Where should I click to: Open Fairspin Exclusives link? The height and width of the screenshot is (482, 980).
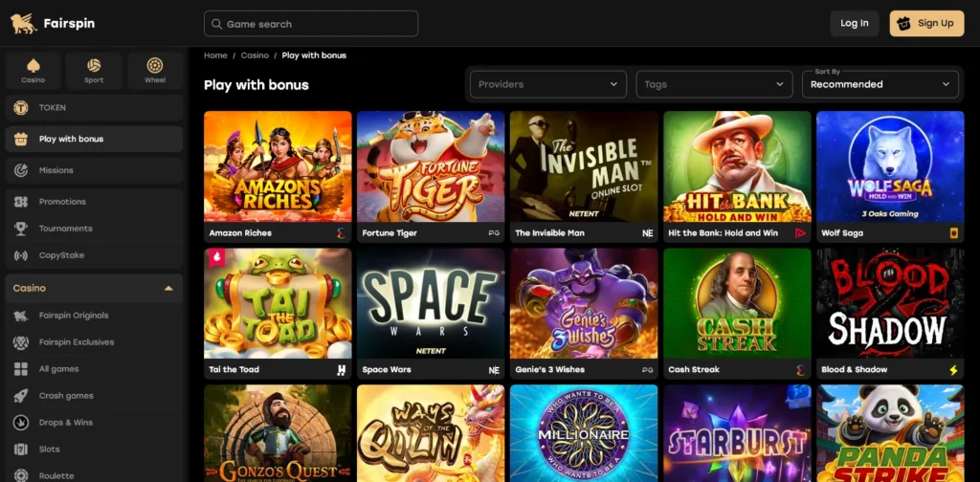(x=94, y=342)
